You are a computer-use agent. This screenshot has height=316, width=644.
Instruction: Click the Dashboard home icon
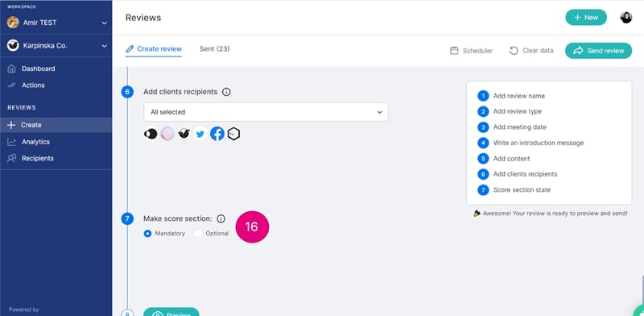click(x=11, y=69)
